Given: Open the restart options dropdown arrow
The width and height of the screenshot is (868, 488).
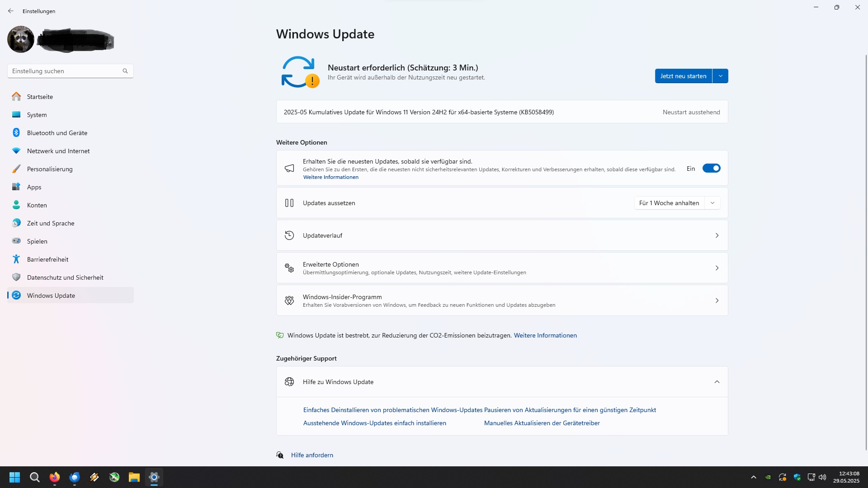Looking at the screenshot, I should (721, 76).
